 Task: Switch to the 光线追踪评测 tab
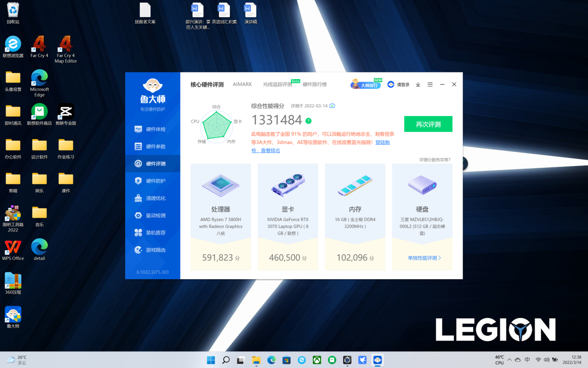tap(278, 85)
